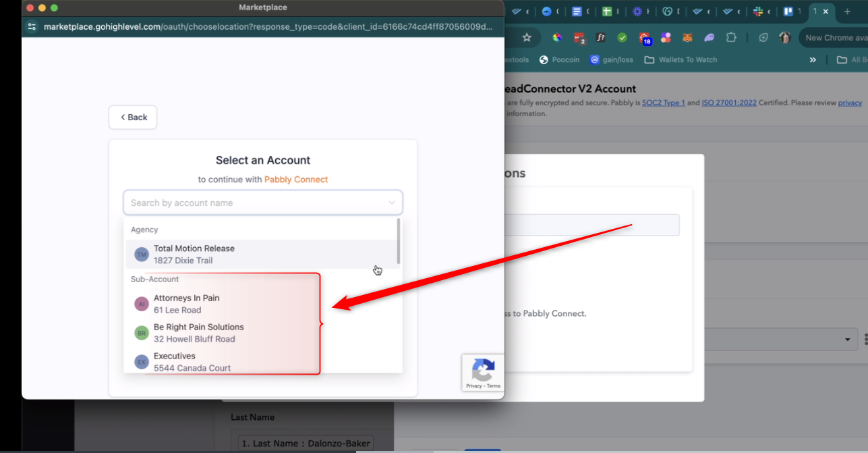Open the Chrome profile avatar
Image resolution: width=868 pixels, height=453 pixels.
coord(785,38)
